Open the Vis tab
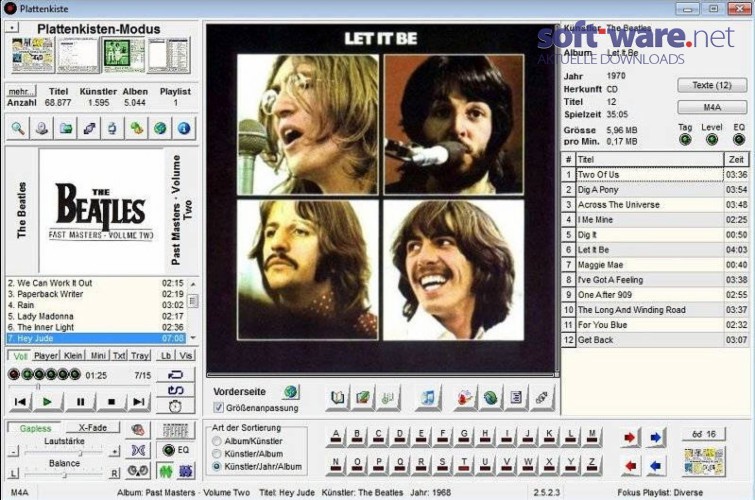Viewport: 755px width, 500px height. [x=186, y=356]
